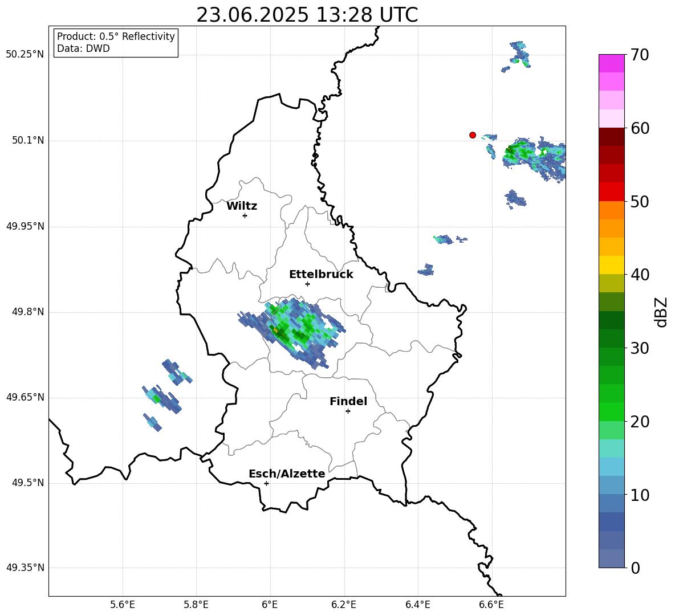Click the 50.25°N latitude label
This screenshot has height=616, width=675.
(x=25, y=55)
